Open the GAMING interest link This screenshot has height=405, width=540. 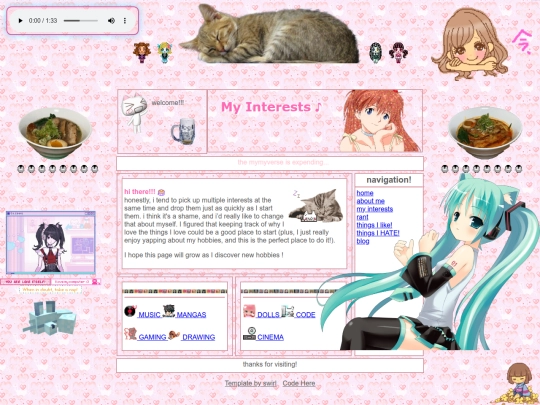tap(152, 338)
